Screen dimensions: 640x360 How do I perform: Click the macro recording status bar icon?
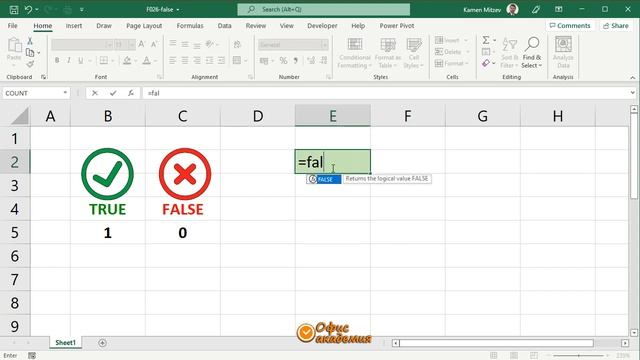coord(32,356)
